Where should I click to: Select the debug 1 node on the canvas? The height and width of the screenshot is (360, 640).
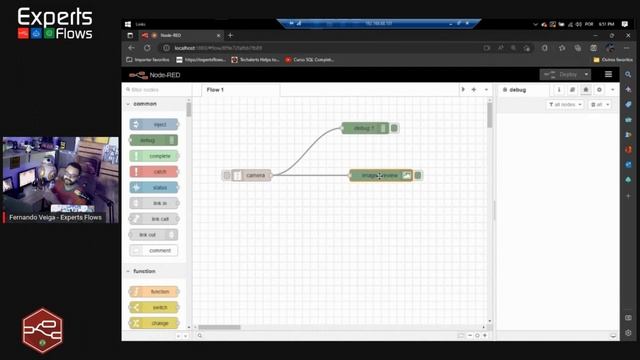pyautogui.click(x=365, y=128)
